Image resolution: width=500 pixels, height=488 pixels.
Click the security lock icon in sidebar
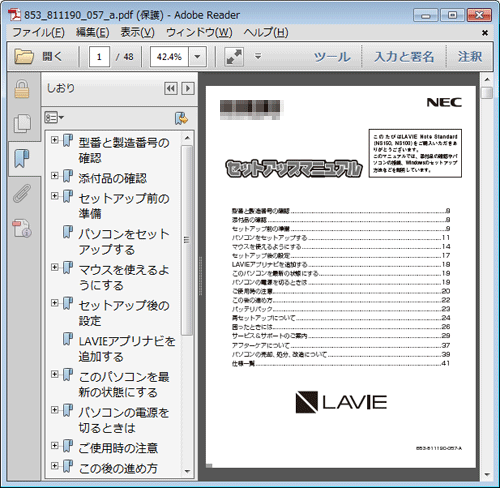22,89
